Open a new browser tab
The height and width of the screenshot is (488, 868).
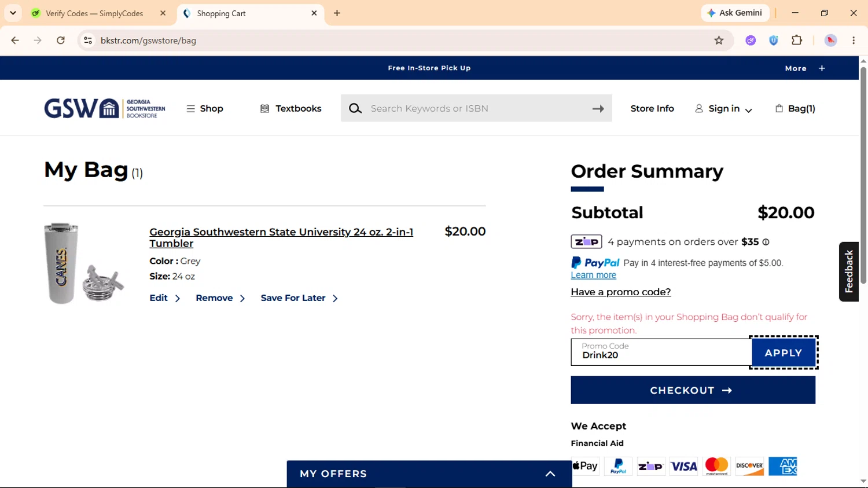coord(337,13)
